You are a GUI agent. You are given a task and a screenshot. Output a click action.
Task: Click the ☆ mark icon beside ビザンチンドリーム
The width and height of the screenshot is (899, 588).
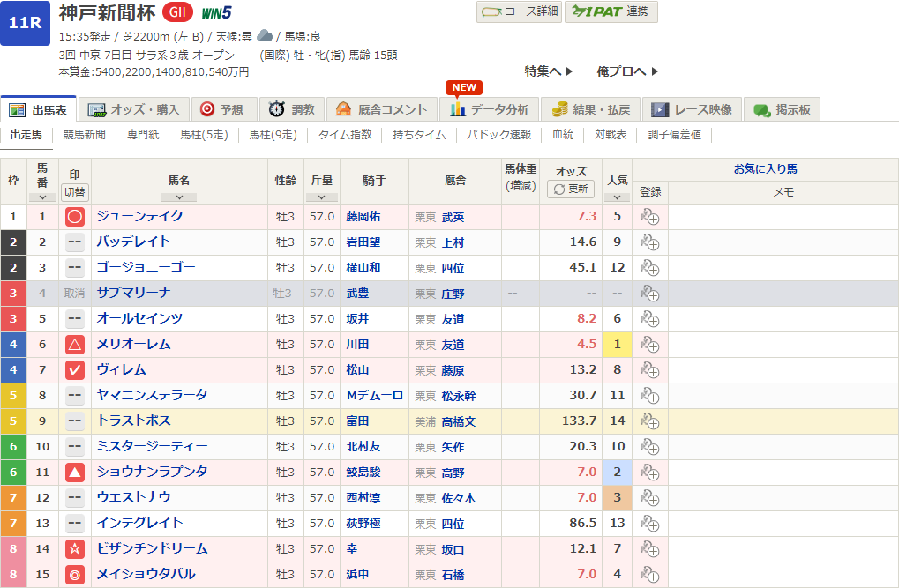click(74, 549)
